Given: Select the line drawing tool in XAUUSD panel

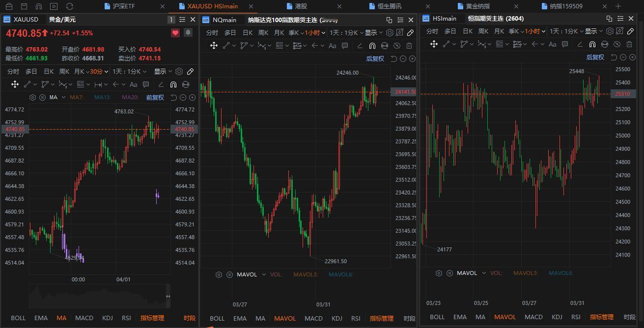Looking at the screenshot, I should (27, 85).
